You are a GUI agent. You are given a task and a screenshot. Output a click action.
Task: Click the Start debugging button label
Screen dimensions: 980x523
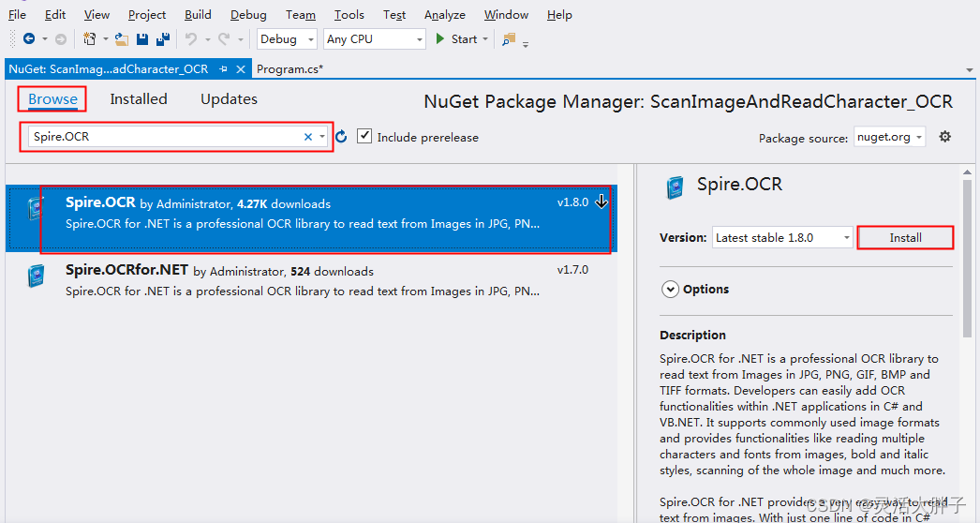point(465,39)
